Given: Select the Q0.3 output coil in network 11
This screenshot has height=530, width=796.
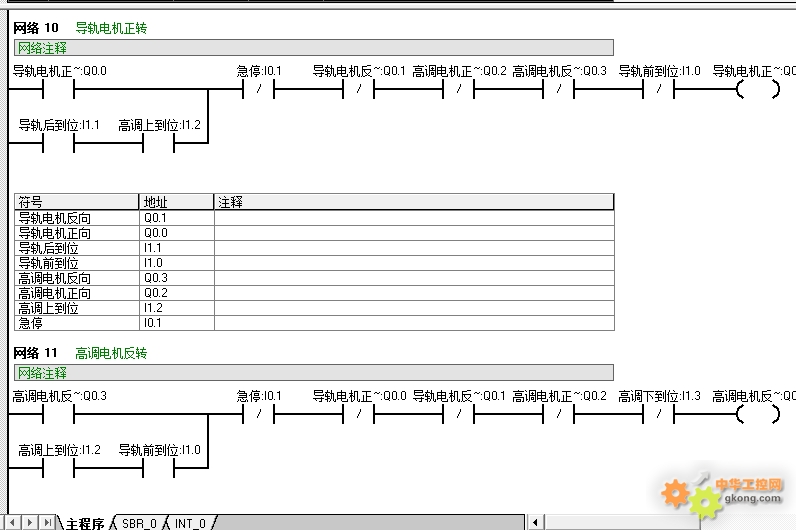Looking at the screenshot, I should coord(757,415).
